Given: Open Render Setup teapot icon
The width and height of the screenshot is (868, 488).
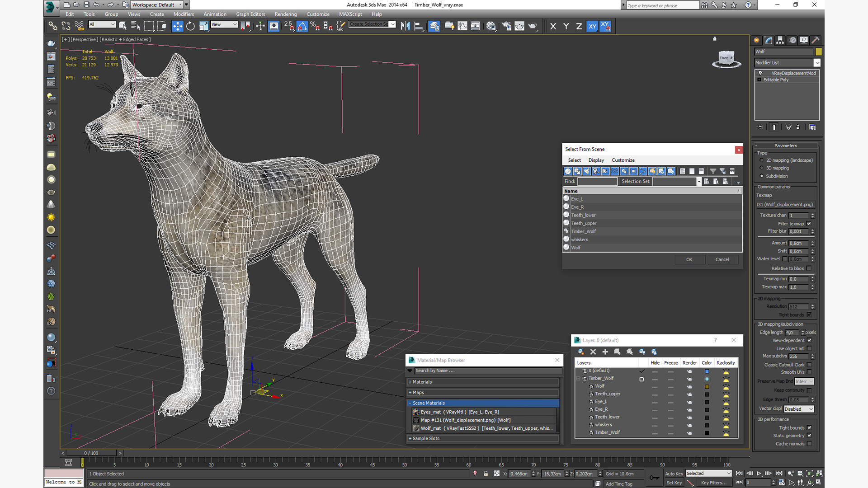Looking at the screenshot, I should tap(506, 26).
